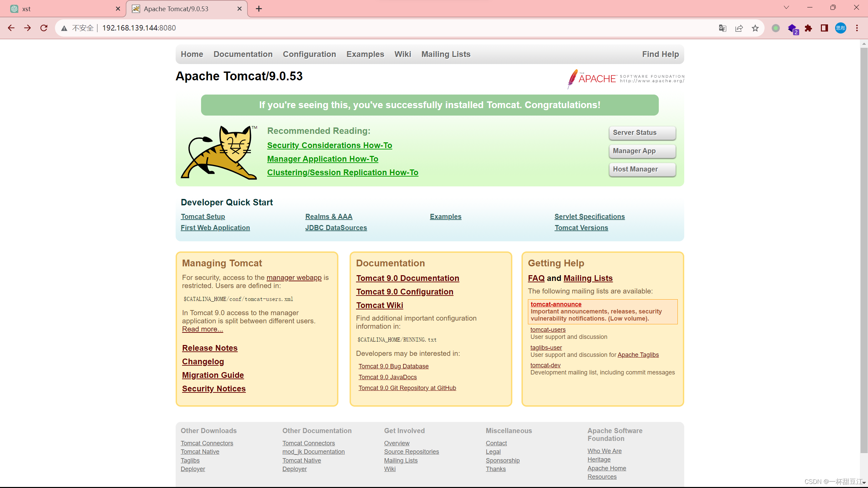868x488 pixels.
Task: Expand the tab search chevron
Action: pos(786,7)
